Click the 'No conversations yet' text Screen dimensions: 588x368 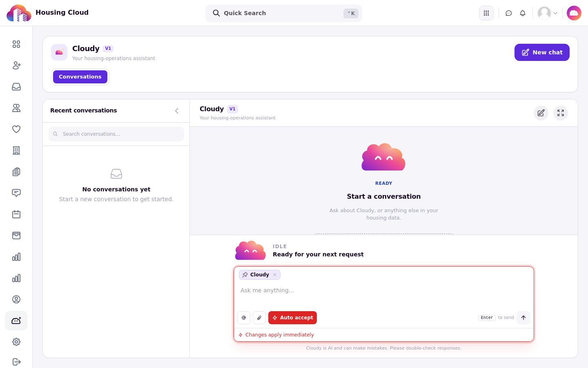[x=116, y=189]
